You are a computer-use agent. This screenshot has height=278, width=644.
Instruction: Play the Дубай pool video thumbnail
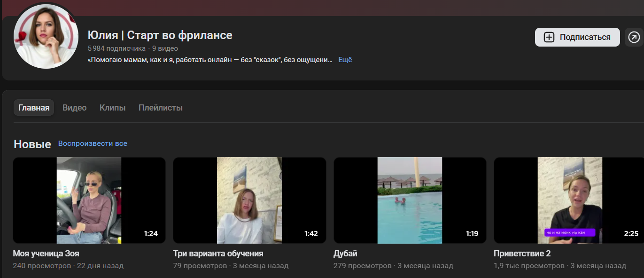click(x=410, y=200)
